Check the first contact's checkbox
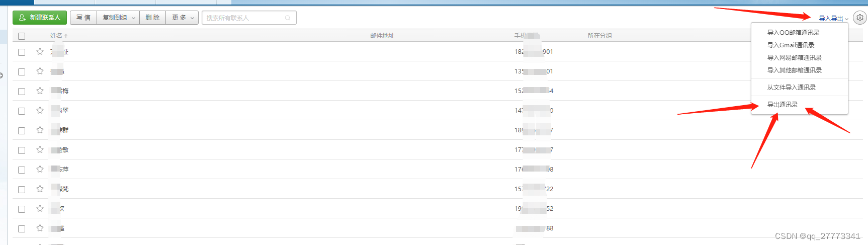The image size is (868, 245). click(22, 52)
